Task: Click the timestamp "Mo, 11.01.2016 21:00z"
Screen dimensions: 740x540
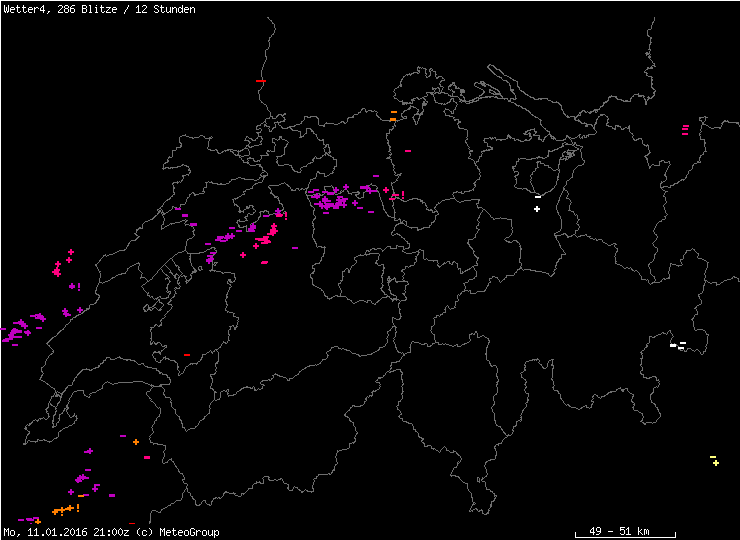Action: click(67, 532)
